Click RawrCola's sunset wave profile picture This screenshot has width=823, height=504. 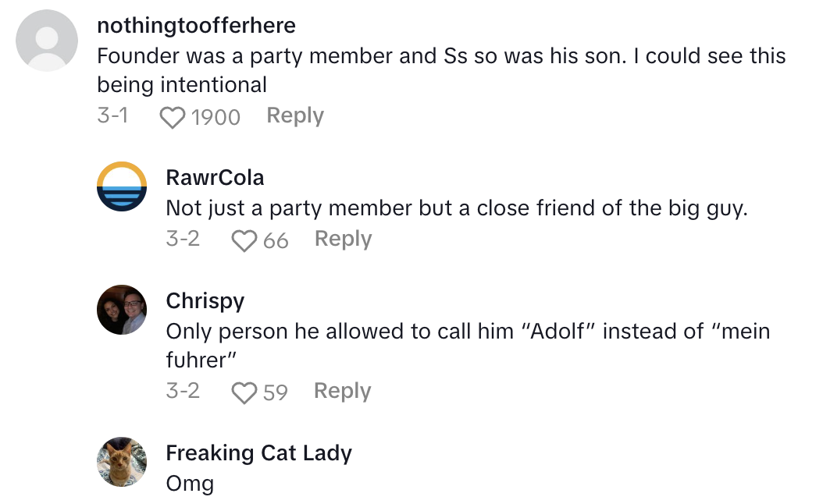tap(122, 187)
